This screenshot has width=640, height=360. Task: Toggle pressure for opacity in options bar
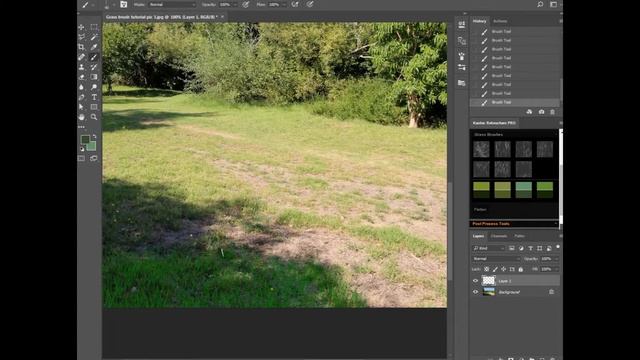click(x=246, y=4)
